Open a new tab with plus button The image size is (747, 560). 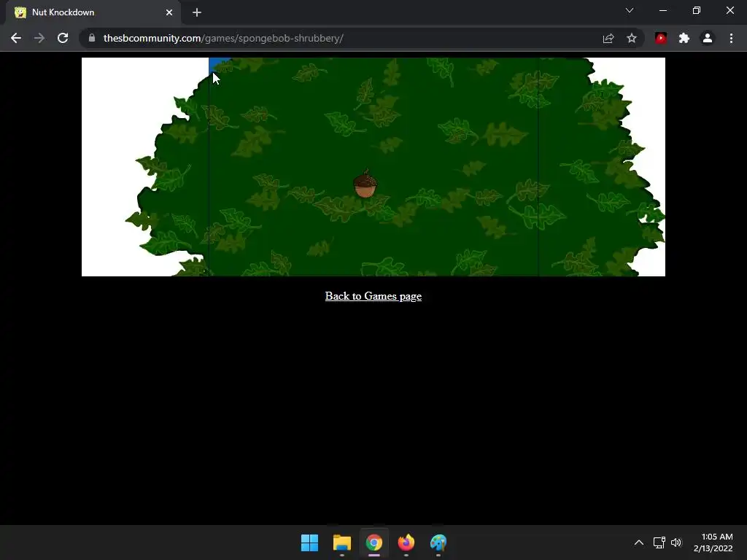[197, 12]
